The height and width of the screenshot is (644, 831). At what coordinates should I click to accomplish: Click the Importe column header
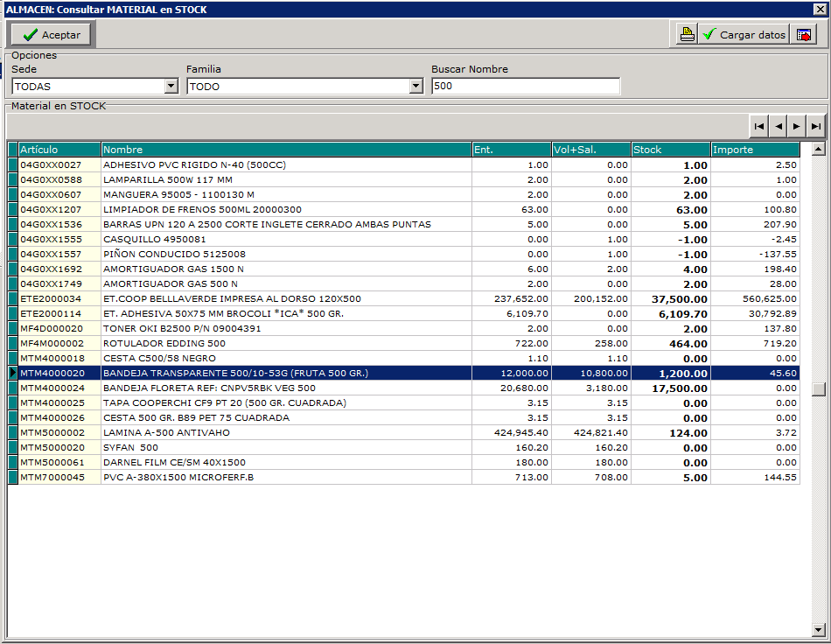pyautogui.click(x=755, y=150)
